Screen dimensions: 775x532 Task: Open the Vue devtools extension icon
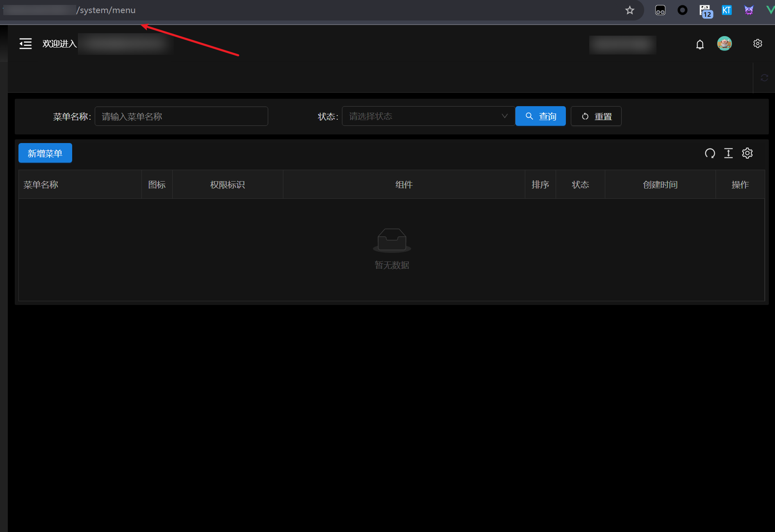pyautogui.click(x=770, y=10)
